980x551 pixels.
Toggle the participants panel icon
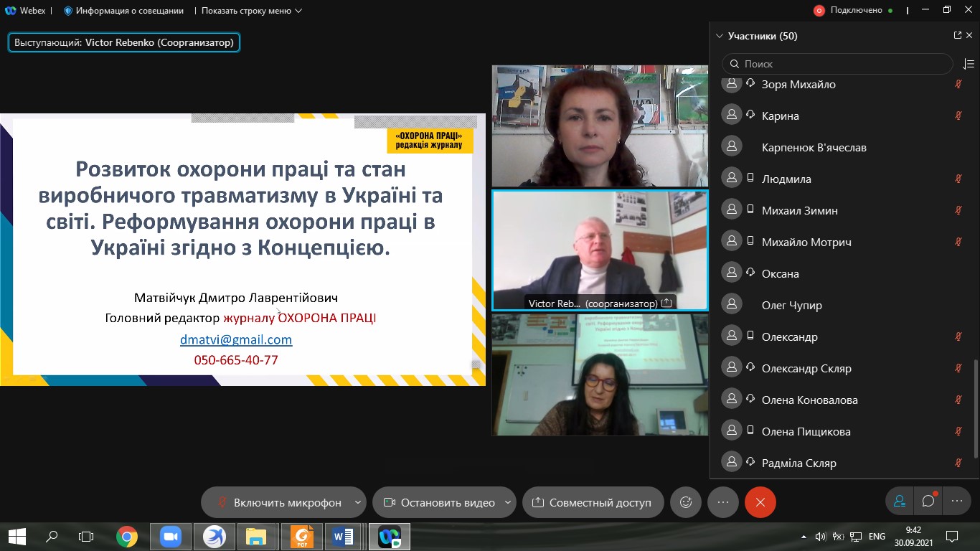click(x=899, y=501)
